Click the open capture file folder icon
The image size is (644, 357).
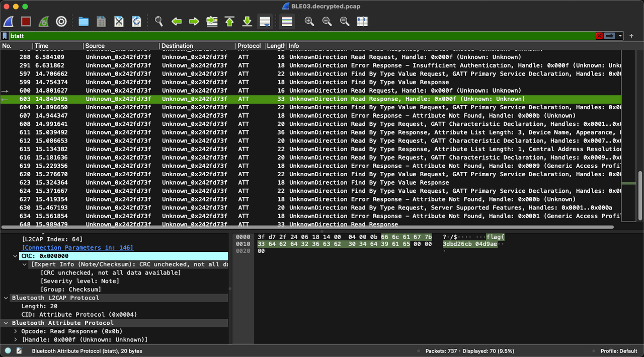[x=84, y=21]
